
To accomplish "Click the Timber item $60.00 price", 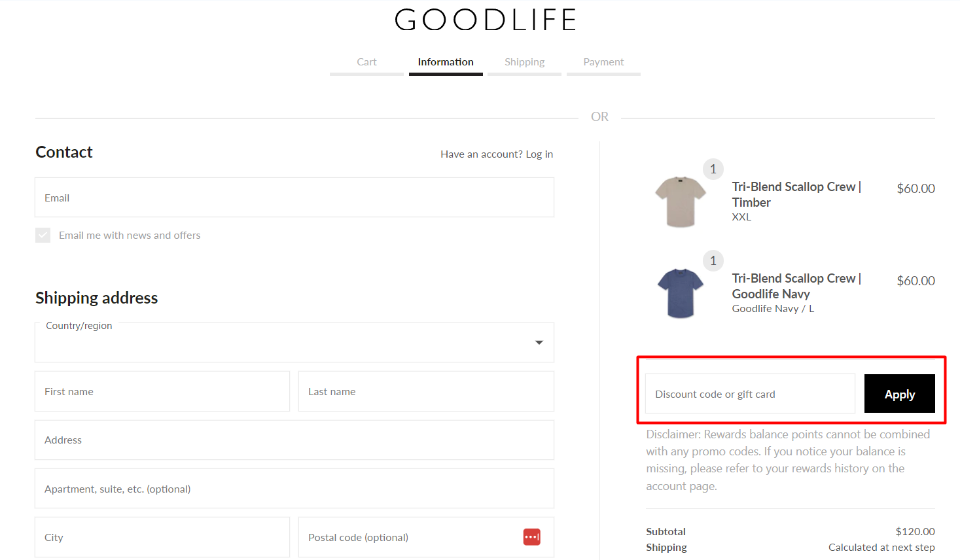I will (916, 188).
